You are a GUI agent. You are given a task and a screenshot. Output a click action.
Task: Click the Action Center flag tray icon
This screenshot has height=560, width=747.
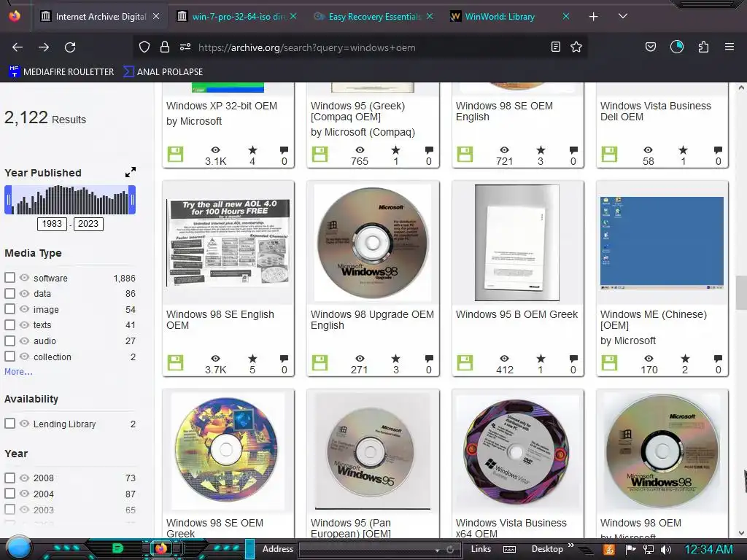pyautogui.click(x=631, y=550)
